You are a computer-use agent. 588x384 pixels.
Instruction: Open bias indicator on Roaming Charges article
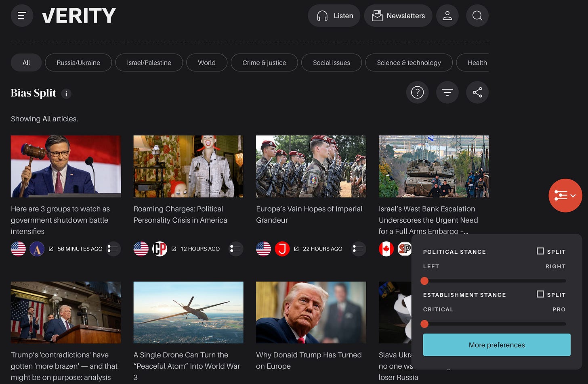[236, 249]
